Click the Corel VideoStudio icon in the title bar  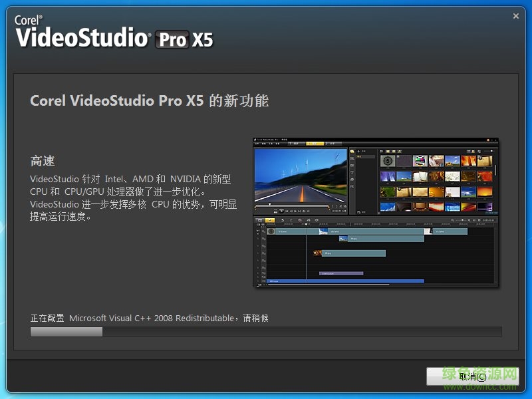point(255,139)
